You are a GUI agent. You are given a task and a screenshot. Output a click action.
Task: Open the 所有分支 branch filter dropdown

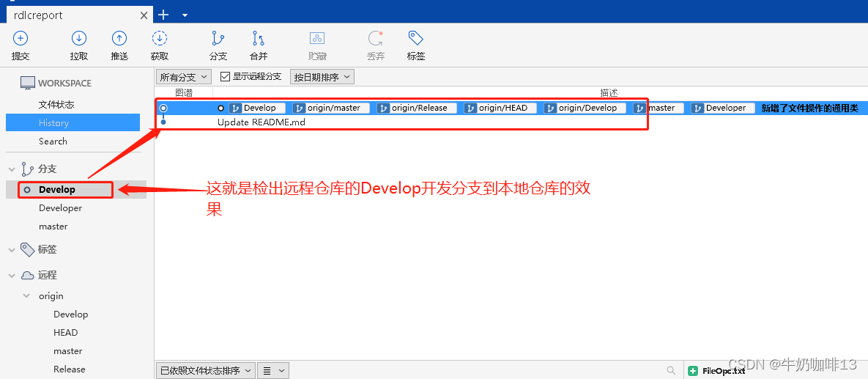pos(183,77)
